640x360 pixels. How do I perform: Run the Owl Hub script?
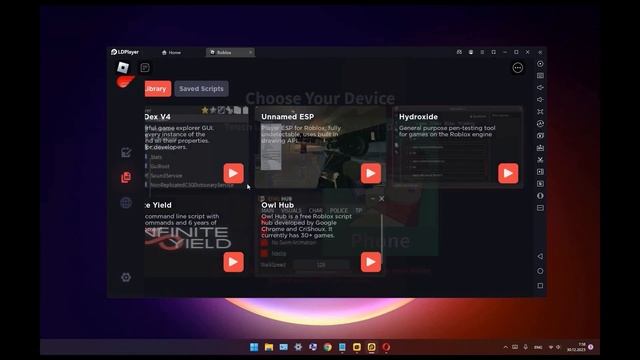[x=371, y=262]
